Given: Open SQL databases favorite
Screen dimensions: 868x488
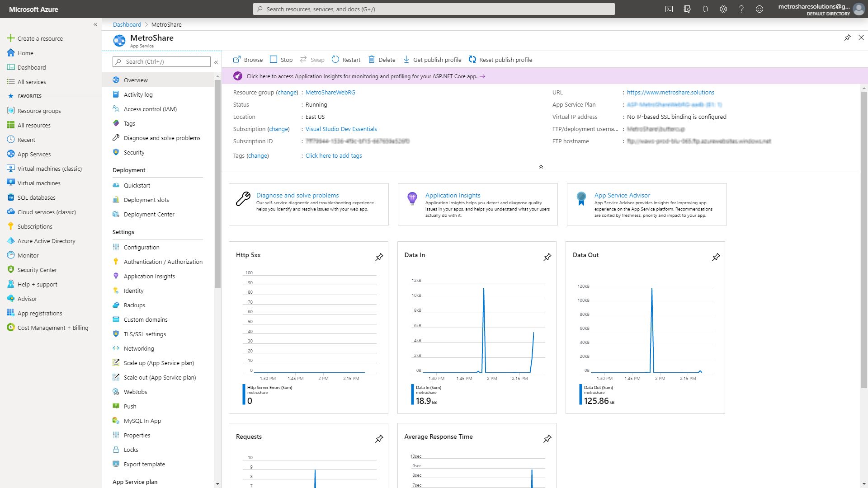Looking at the screenshot, I should click(x=51, y=197).
